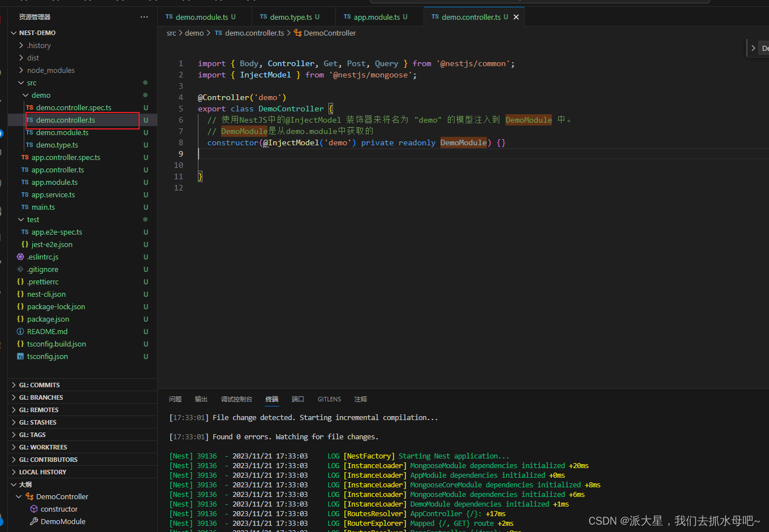This screenshot has height=532, width=769.
Task: Open the 注释 comments panel tab
Action: [x=361, y=399]
